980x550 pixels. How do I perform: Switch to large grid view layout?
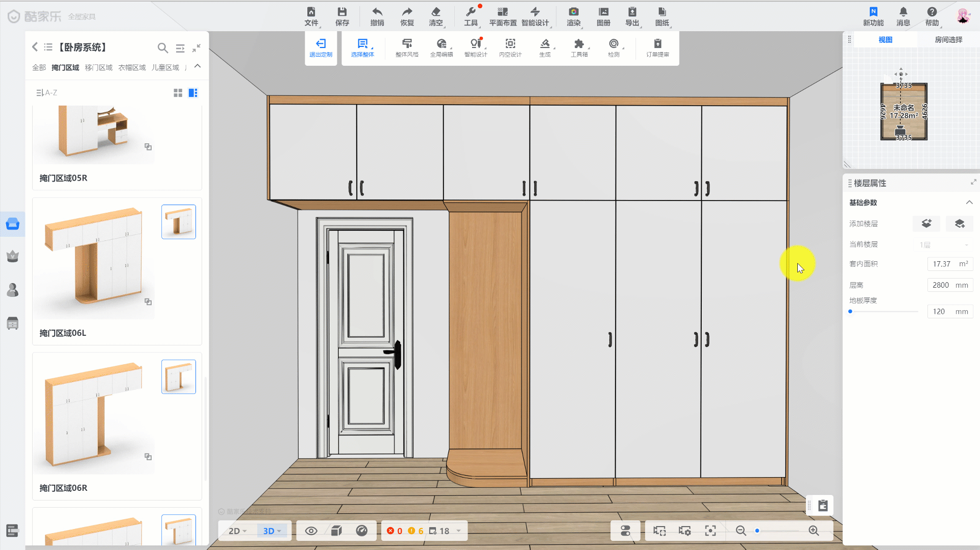coord(178,93)
